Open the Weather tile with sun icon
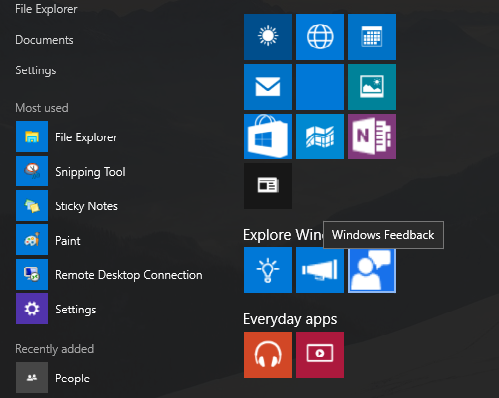The image size is (499, 398). [268, 37]
